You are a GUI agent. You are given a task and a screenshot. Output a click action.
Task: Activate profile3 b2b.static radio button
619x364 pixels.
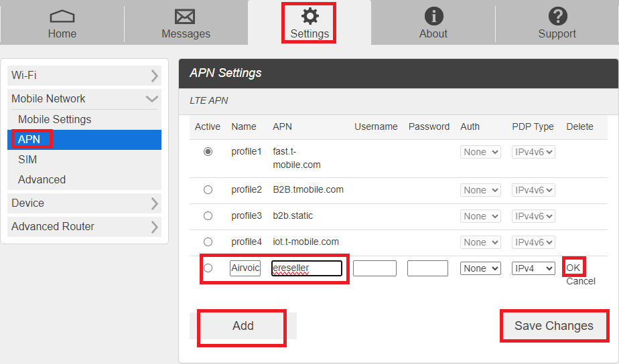click(208, 215)
